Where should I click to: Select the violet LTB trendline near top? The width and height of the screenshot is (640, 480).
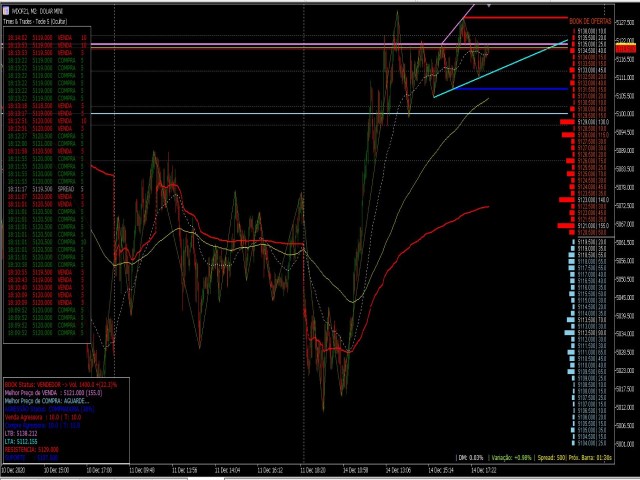tap(458, 24)
